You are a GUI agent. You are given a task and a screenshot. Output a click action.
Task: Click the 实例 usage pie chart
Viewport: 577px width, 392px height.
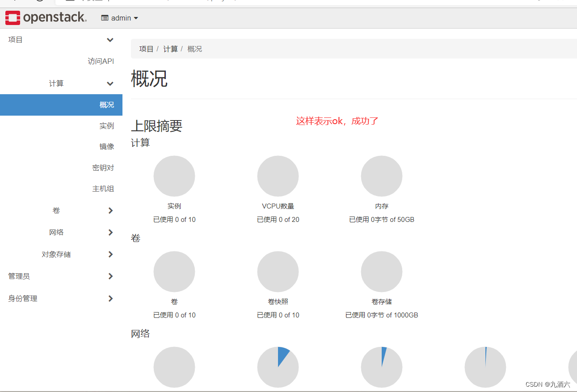tap(174, 176)
